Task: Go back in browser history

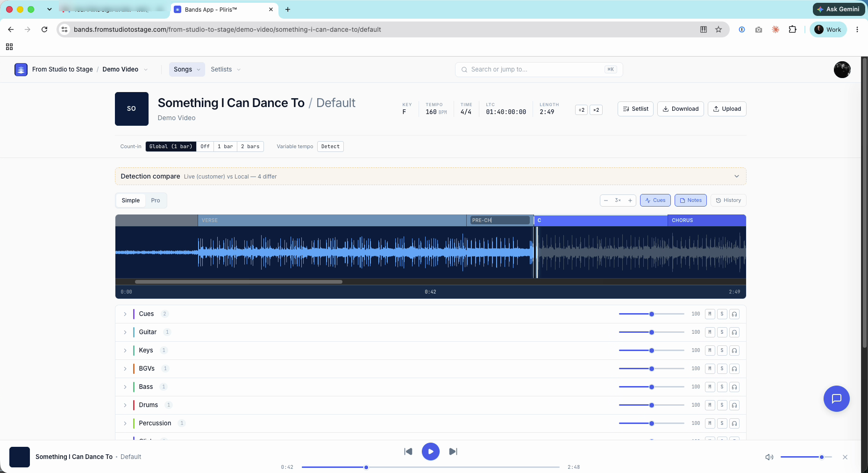Action: (11, 29)
